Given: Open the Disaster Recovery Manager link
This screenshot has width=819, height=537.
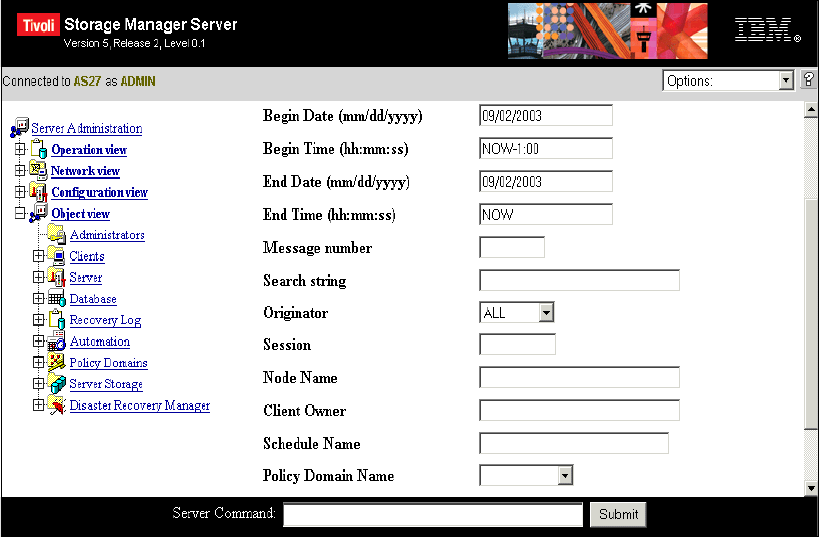Looking at the screenshot, I should tap(139, 405).
